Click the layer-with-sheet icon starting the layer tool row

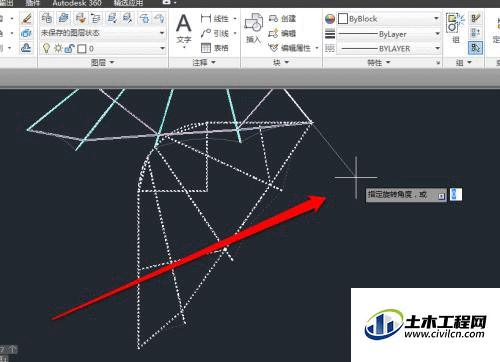point(47,18)
